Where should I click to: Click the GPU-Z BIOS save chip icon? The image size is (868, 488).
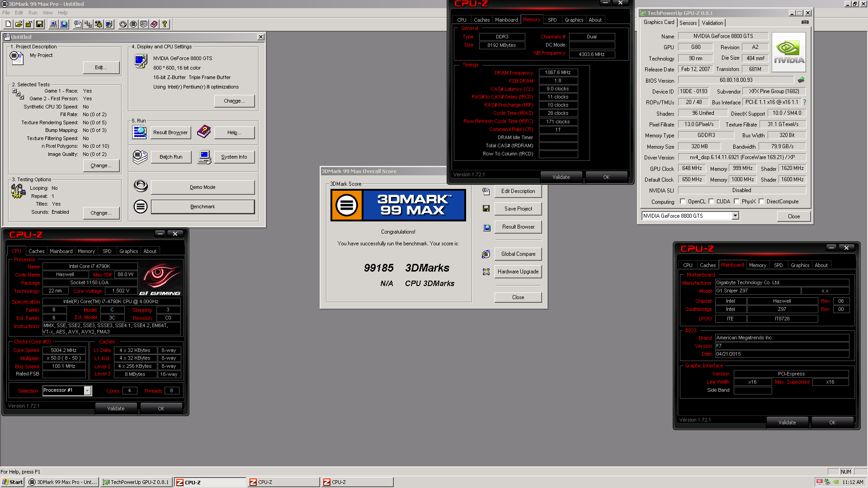click(x=801, y=80)
